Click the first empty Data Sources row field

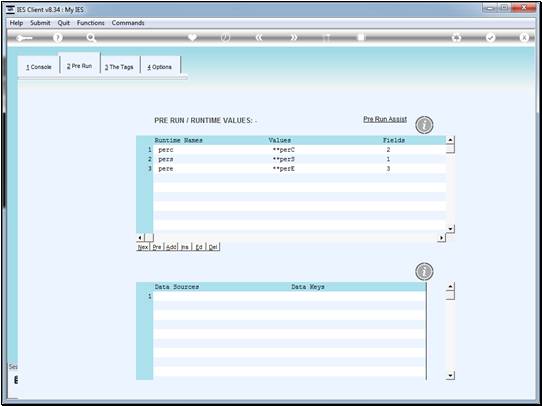[290, 296]
